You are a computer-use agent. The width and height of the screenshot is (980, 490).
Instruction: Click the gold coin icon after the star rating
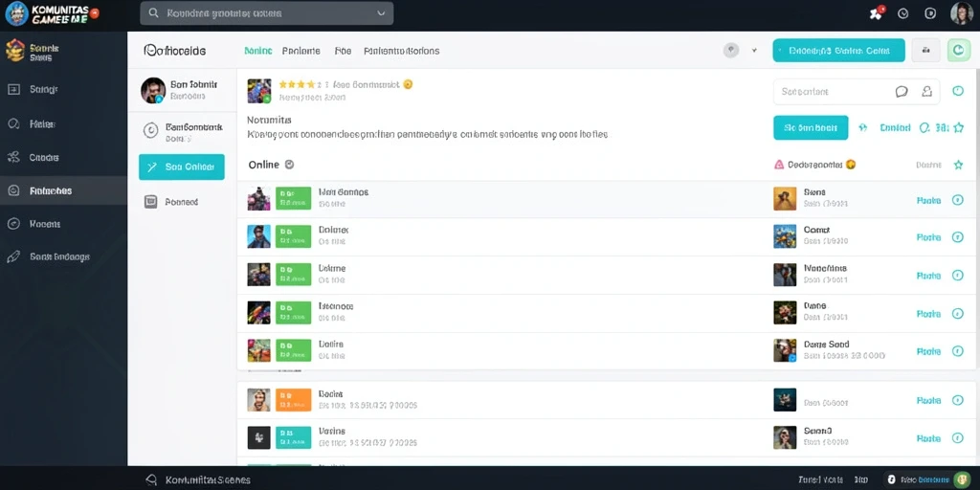point(408,84)
